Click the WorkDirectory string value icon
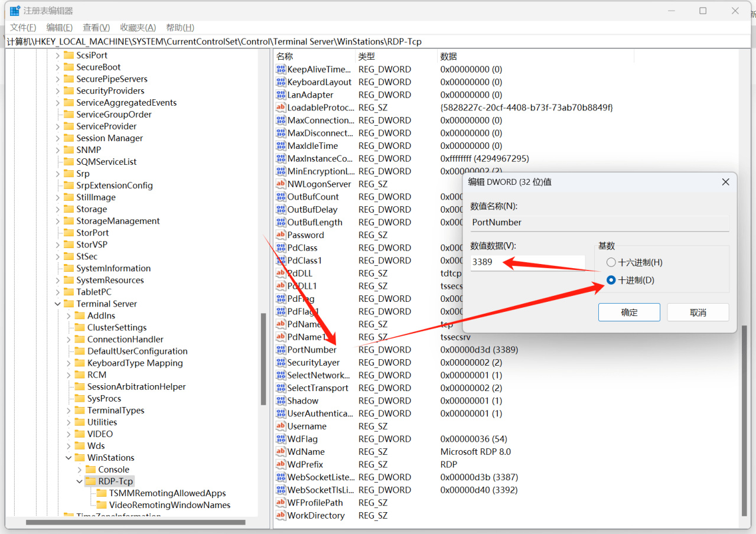 point(281,515)
